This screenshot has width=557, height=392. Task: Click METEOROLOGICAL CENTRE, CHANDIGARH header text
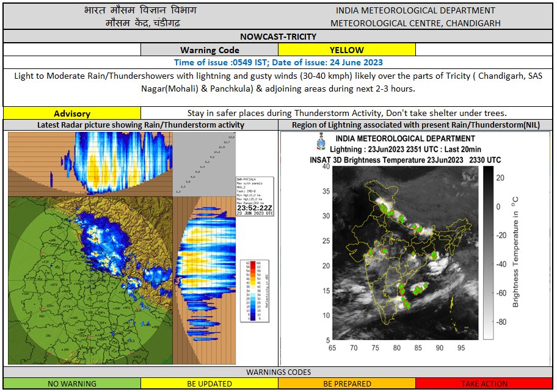click(x=415, y=23)
